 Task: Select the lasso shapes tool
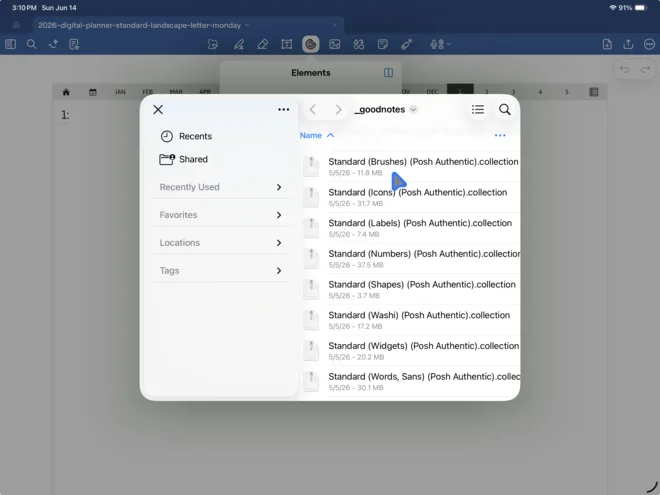tap(213, 44)
